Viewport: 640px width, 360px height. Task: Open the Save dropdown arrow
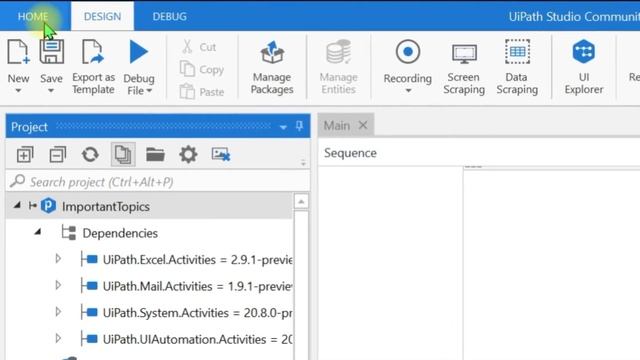pyautogui.click(x=51, y=91)
